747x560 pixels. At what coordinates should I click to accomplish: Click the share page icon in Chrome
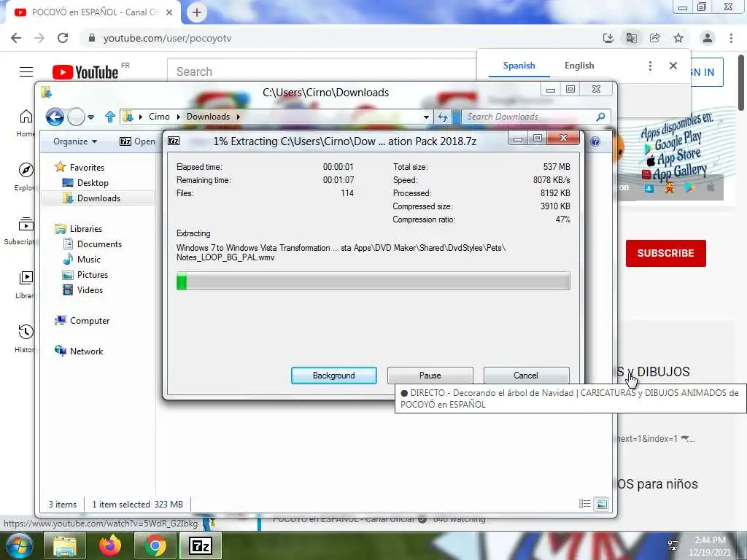coord(654,38)
